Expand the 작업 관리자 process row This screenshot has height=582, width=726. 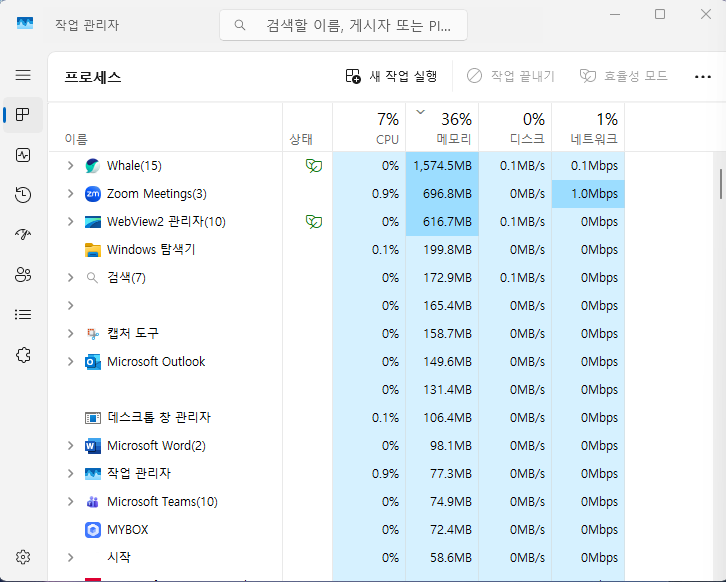point(70,473)
